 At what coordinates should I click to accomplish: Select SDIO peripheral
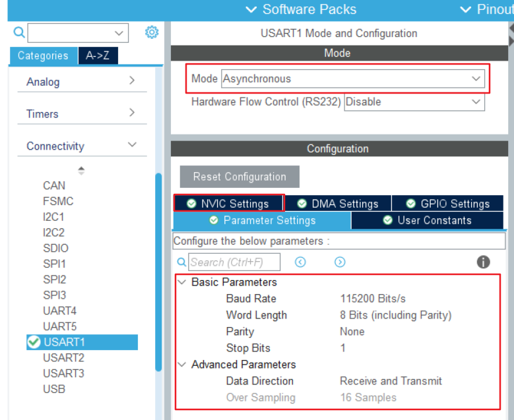pos(55,248)
